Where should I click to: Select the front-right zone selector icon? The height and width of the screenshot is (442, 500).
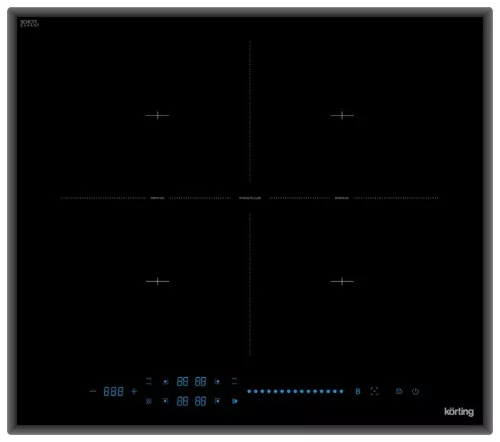pyautogui.click(x=217, y=401)
